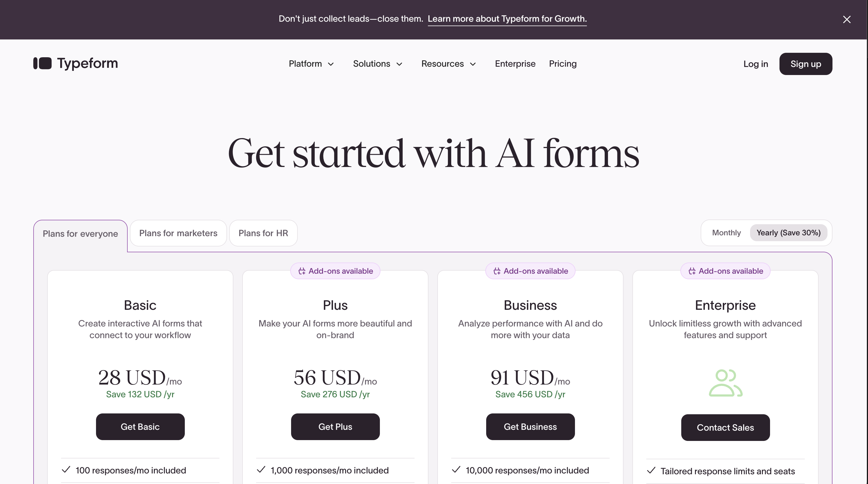The image size is (868, 484).
Task: Click Add-ons available on the Enterprise card
Action: click(725, 271)
